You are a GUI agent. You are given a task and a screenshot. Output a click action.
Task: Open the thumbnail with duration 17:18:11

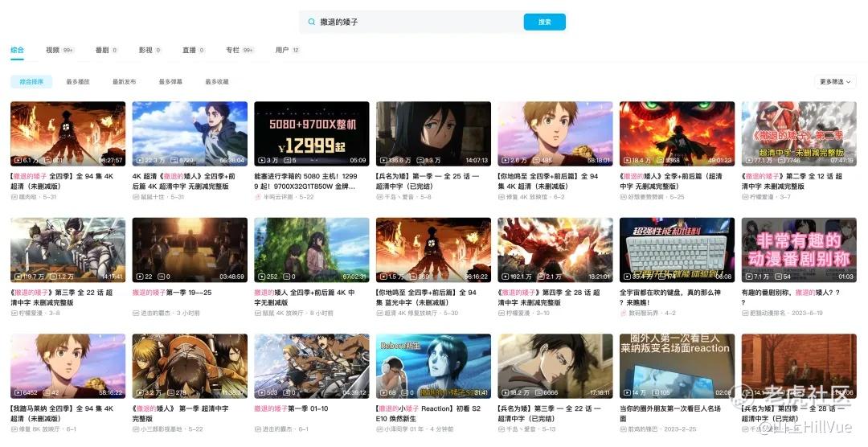coord(555,366)
